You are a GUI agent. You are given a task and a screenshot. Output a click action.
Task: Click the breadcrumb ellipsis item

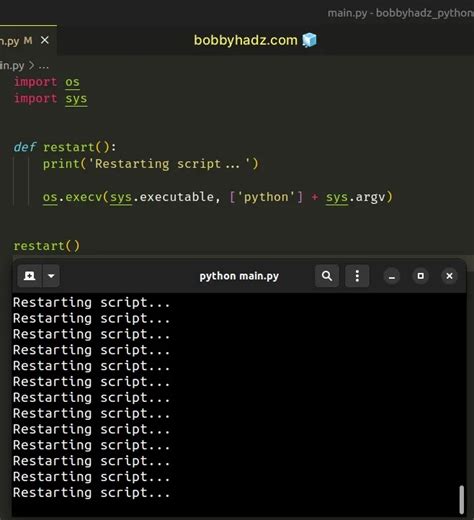43,66
